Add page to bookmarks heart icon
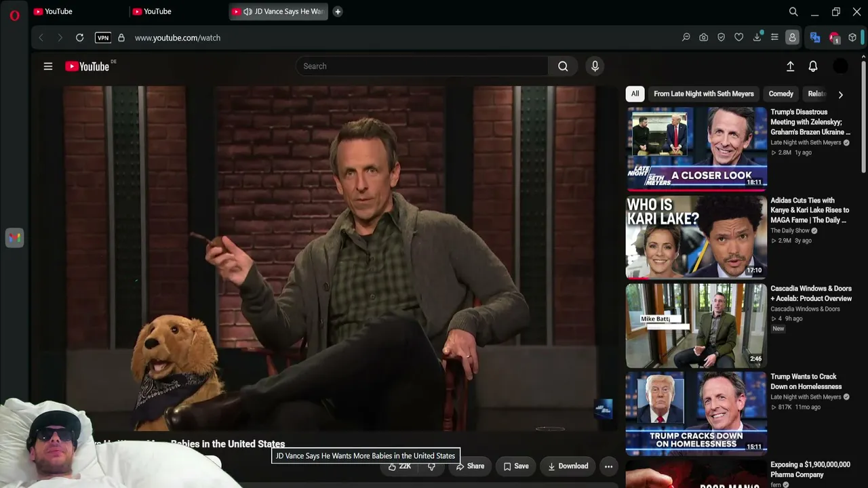 click(739, 38)
